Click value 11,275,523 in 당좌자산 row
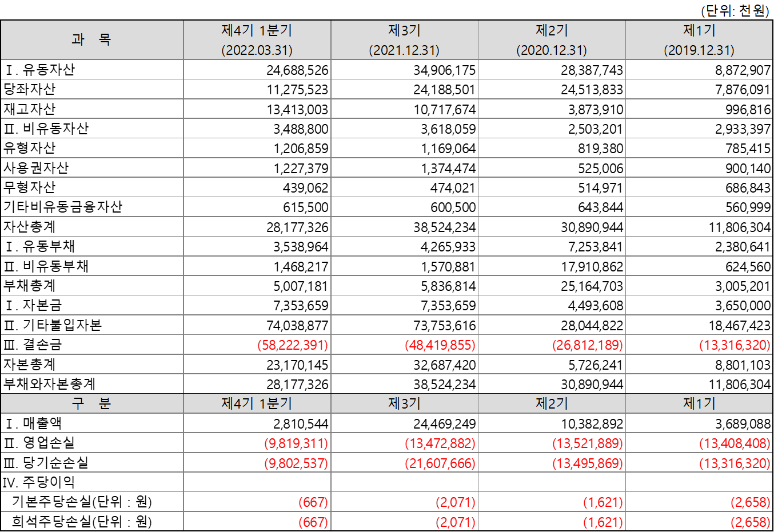The width and height of the screenshot is (774, 532). tap(297, 90)
